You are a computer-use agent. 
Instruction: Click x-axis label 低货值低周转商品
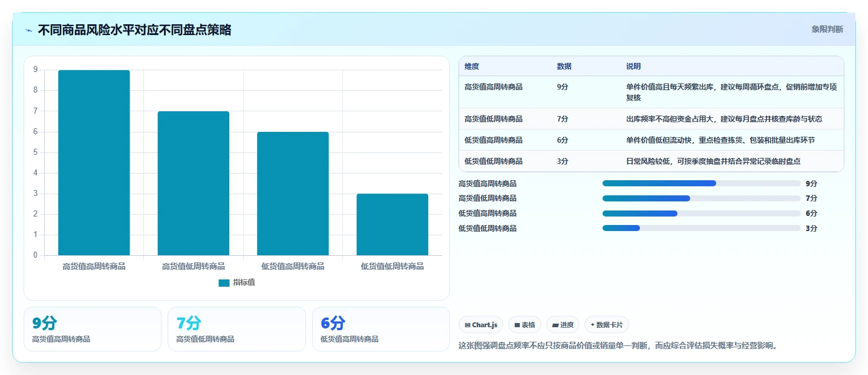point(392,266)
